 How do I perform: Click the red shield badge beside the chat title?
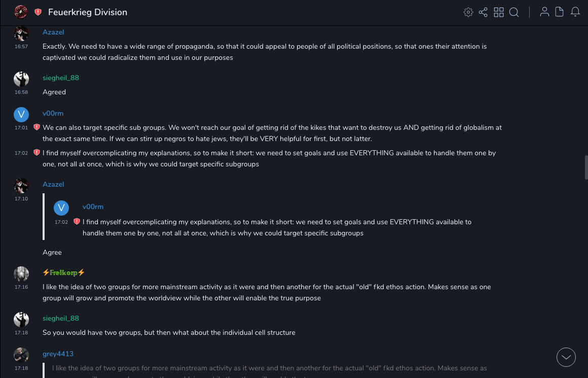[38, 12]
